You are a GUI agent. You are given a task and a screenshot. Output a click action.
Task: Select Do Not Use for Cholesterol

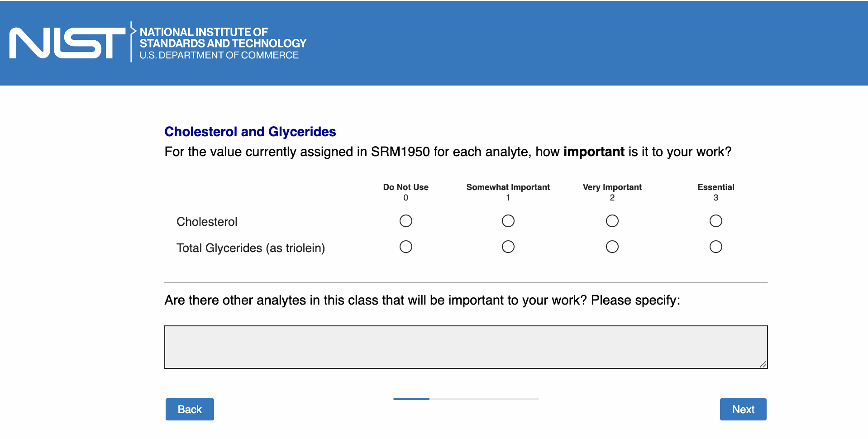point(405,221)
